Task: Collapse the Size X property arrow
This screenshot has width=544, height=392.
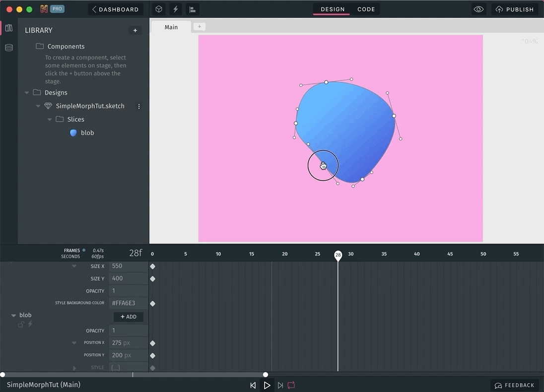Action: tap(74, 266)
